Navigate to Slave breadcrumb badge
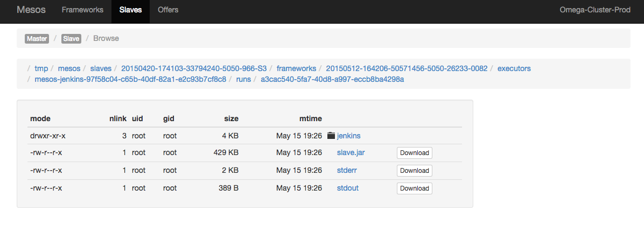The width and height of the screenshot is (644, 231). pyautogui.click(x=71, y=39)
